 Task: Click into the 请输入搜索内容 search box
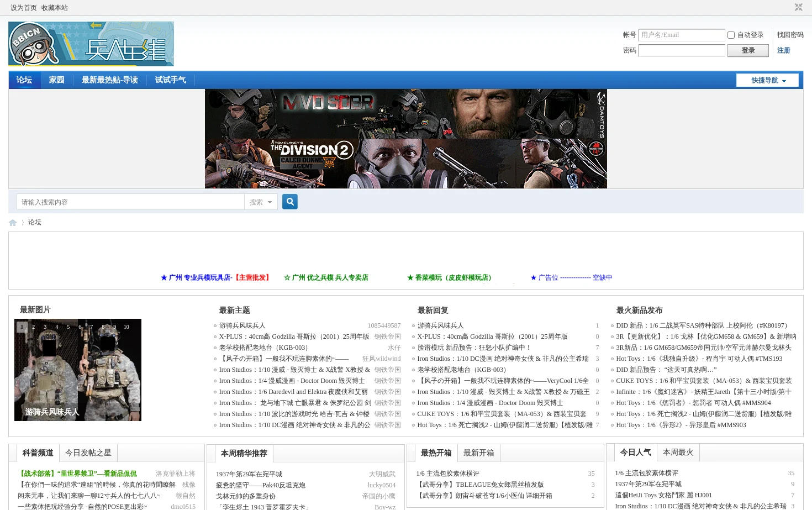pyautogui.click(x=131, y=202)
